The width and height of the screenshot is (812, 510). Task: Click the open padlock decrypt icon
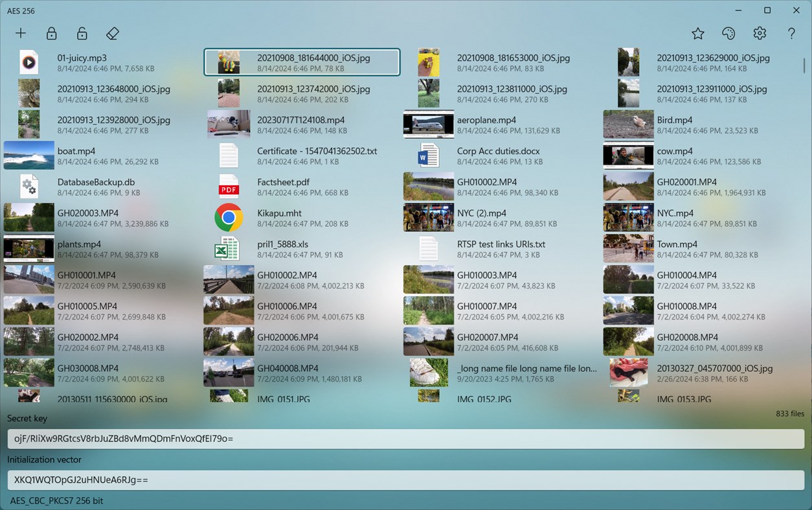82,34
